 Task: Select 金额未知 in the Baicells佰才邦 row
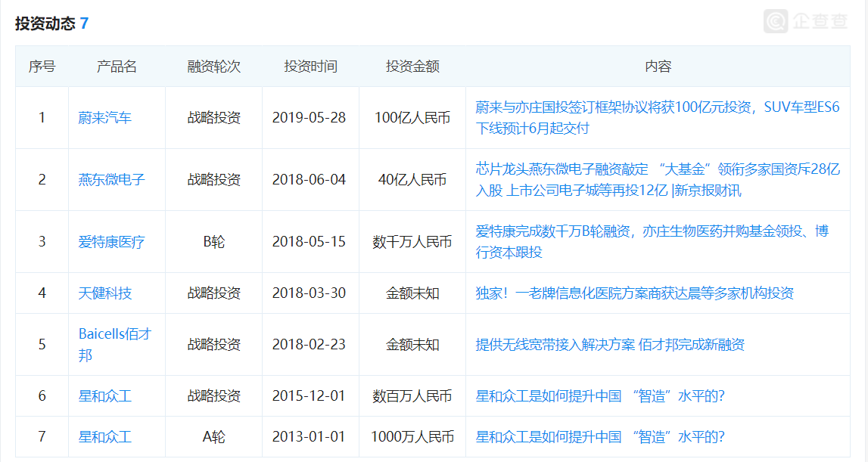(x=412, y=345)
